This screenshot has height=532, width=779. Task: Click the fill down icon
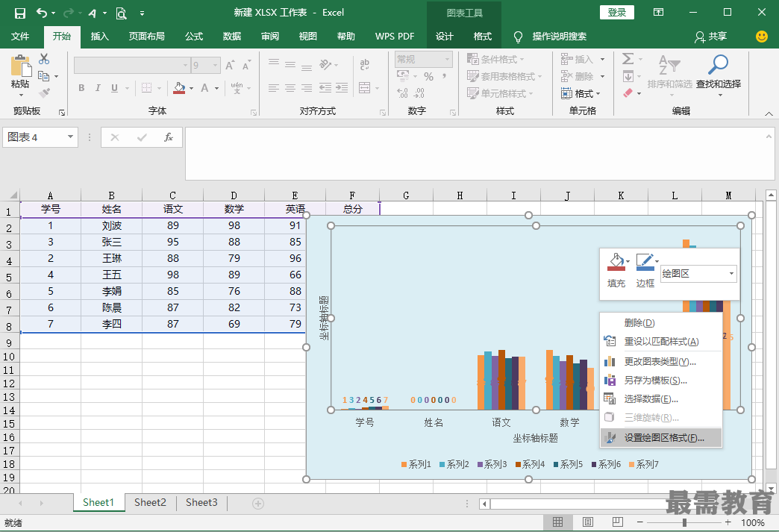pos(628,76)
